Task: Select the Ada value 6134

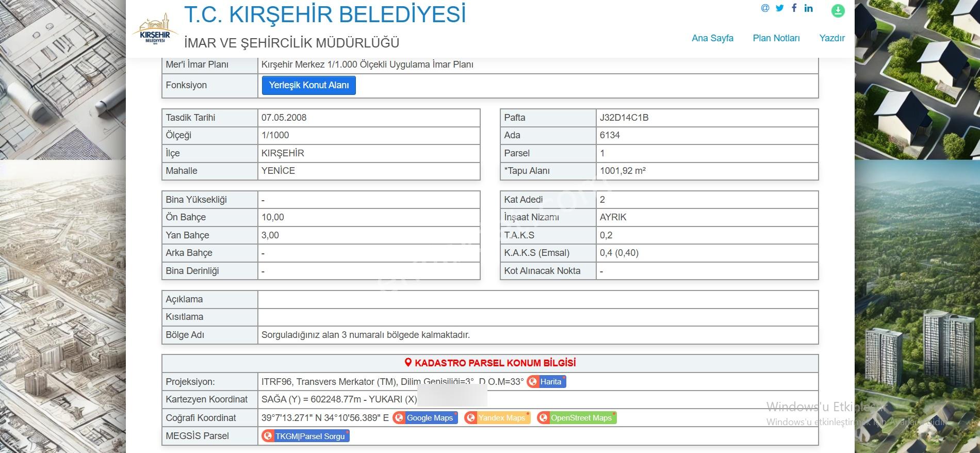Action: click(x=610, y=135)
